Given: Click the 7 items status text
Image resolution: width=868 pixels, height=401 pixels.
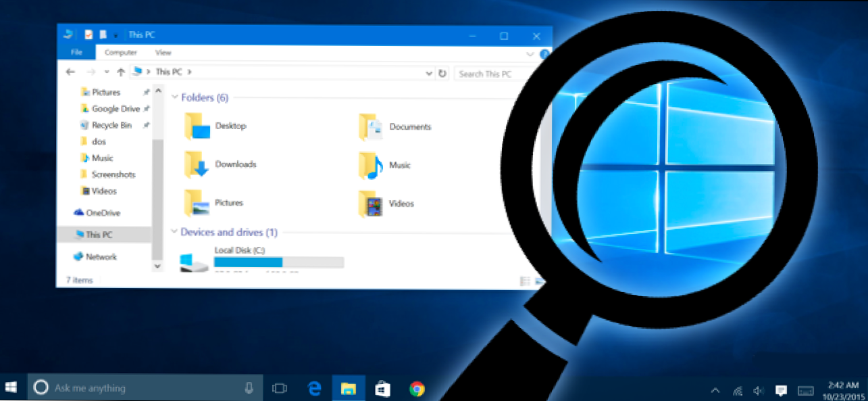Looking at the screenshot, I should [79, 280].
